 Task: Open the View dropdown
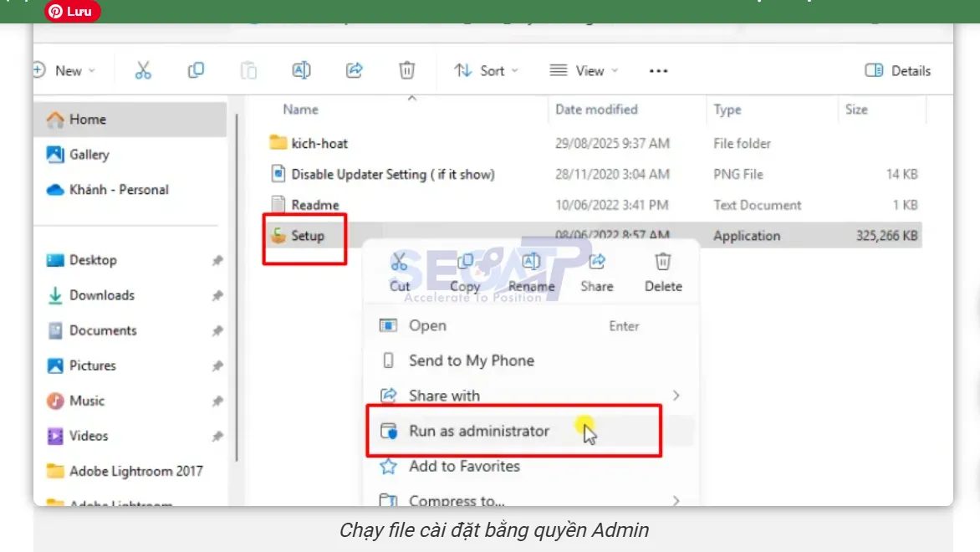click(x=584, y=71)
